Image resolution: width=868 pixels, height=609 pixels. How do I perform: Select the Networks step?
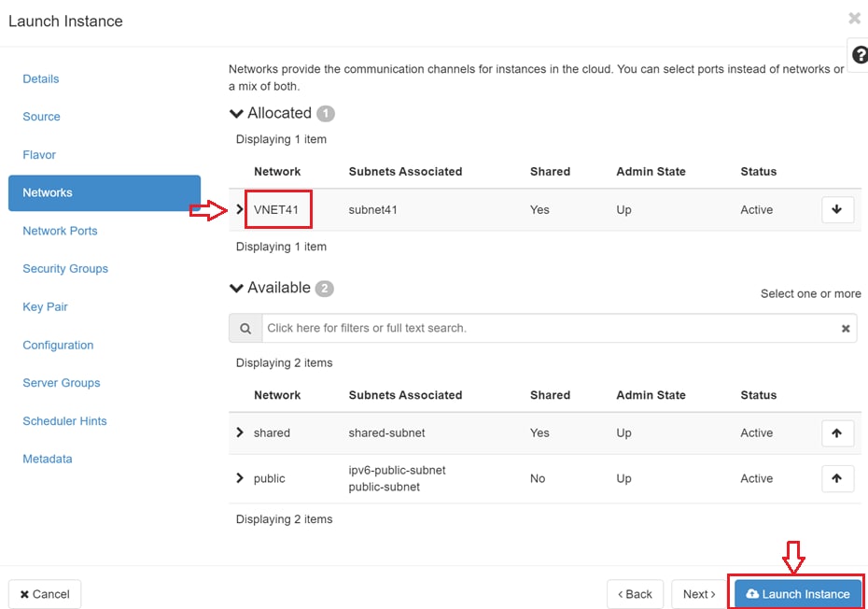click(x=105, y=192)
